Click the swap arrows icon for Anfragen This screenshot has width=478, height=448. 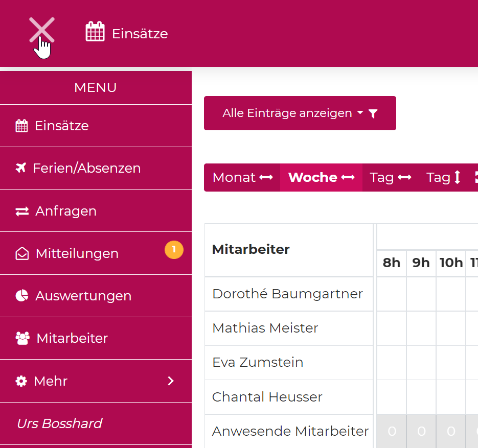pyautogui.click(x=22, y=211)
